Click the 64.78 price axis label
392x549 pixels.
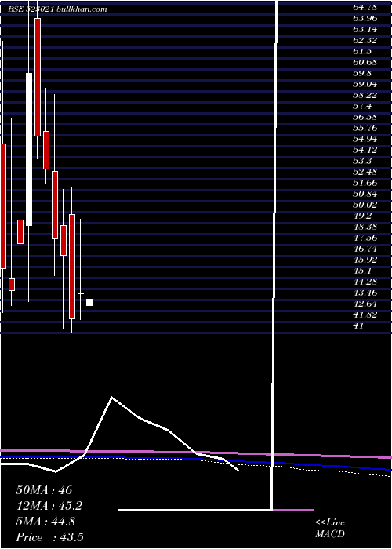pyautogui.click(x=365, y=7)
